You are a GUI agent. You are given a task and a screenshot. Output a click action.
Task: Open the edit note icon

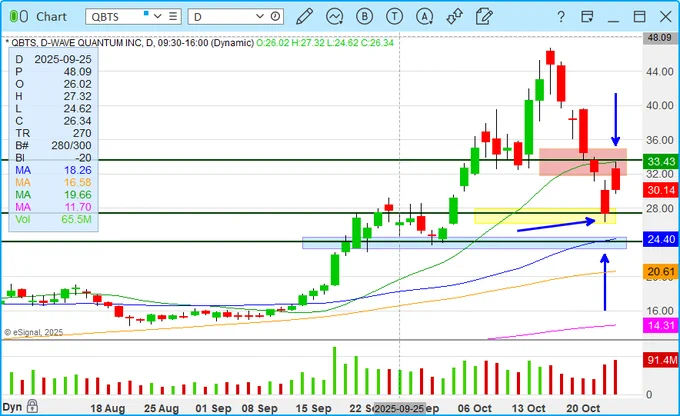coord(484,16)
